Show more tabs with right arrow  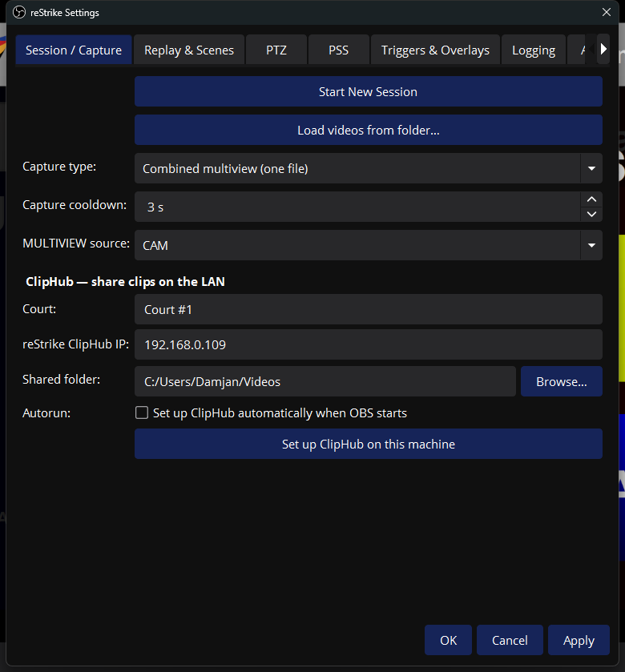(x=603, y=50)
